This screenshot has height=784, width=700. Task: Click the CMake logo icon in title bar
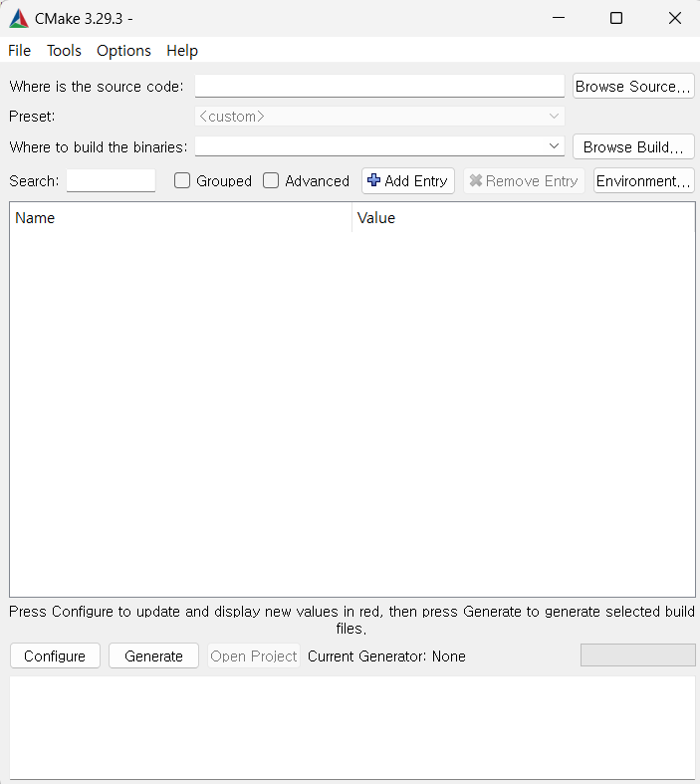pyautogui.click(x=19, y=19)
